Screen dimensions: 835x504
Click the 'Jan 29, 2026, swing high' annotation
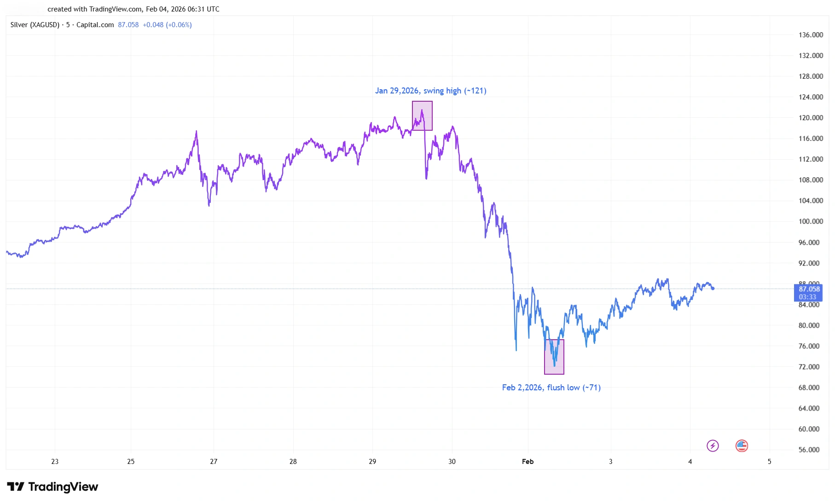pyautogui.click(x=430, y=91)
